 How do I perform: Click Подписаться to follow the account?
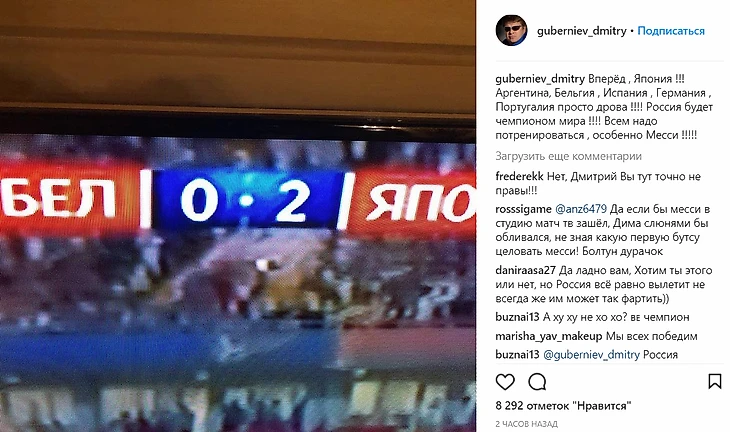[x=670, y=31]
